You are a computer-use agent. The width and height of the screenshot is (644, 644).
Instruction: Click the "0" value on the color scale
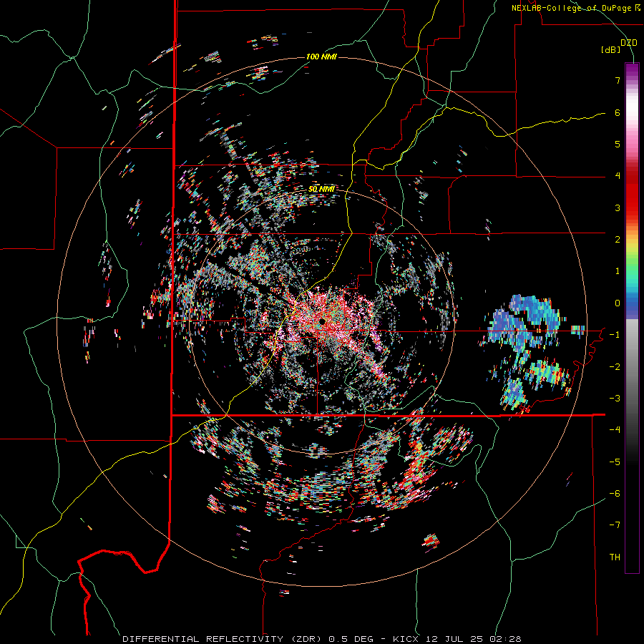coord(618,303)
